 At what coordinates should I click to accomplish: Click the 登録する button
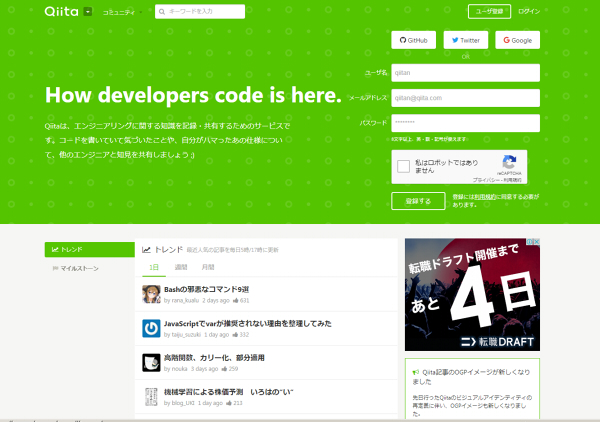418,201
